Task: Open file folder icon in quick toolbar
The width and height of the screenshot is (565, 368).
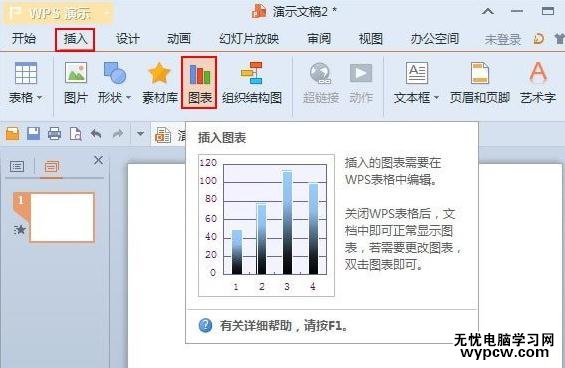Action: coord(13,134)
